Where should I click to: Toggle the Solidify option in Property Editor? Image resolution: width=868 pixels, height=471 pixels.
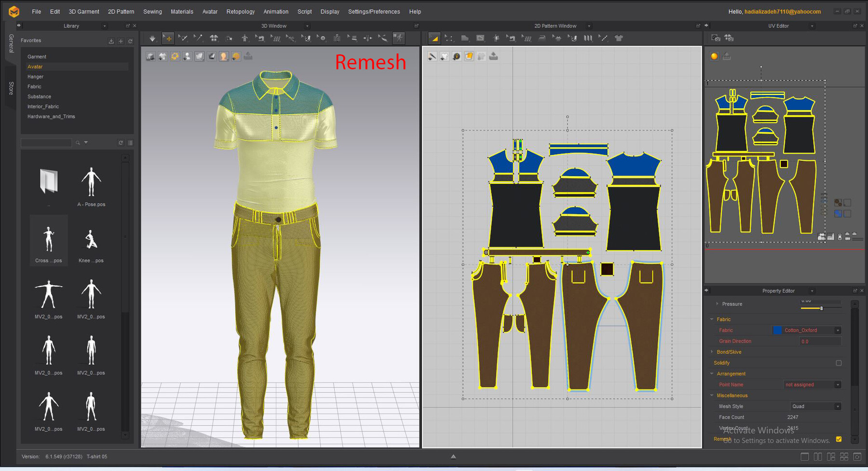click(839, 363)
